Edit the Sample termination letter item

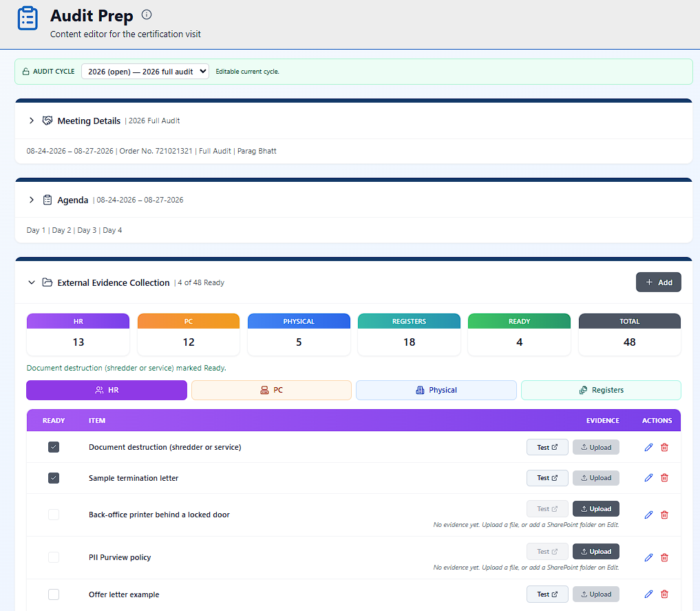coord(648,478)
